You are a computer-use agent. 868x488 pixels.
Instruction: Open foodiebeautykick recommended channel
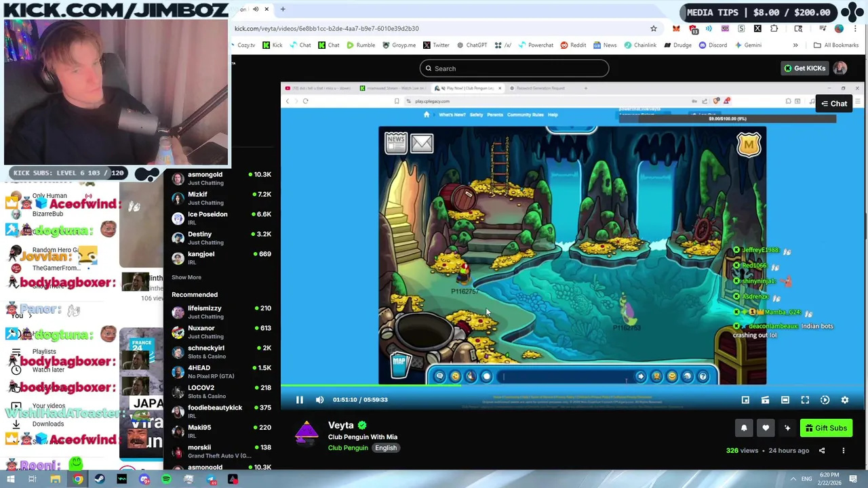[x=220, y=411]
